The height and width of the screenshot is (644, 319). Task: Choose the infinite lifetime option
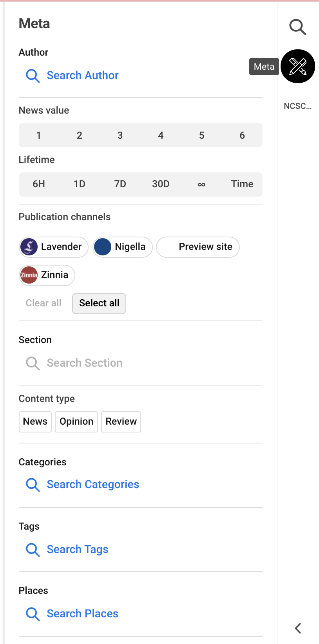[x=201, y=184]
